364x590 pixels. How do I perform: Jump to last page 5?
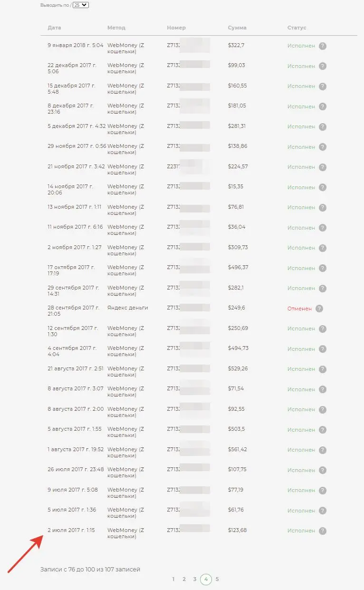click(x=217, y=579)
